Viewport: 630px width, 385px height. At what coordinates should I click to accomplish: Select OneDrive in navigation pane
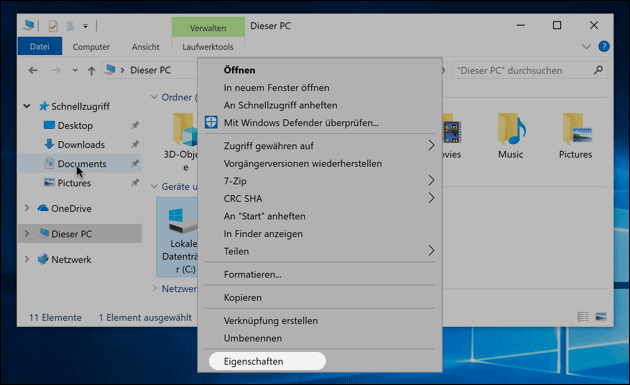click(x=71, y=209)
